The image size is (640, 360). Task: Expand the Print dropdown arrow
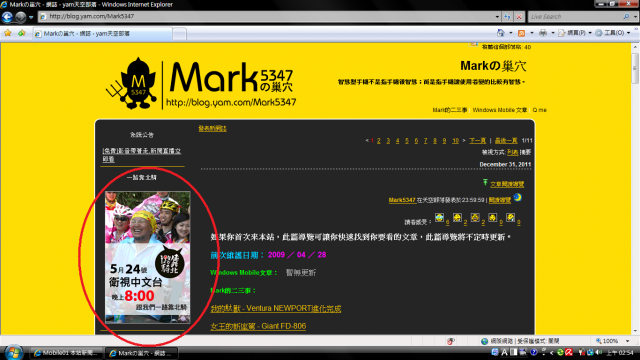click(x=553, y=33)
